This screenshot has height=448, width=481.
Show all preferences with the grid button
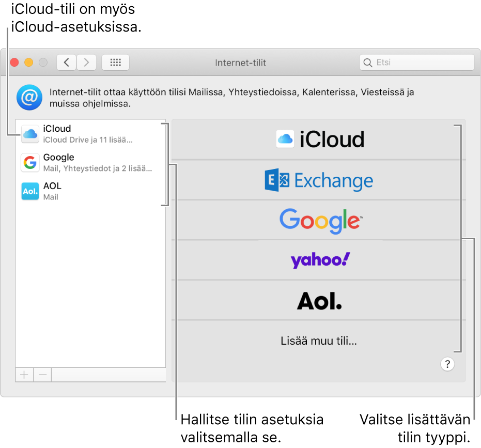(x=115, y=63)
